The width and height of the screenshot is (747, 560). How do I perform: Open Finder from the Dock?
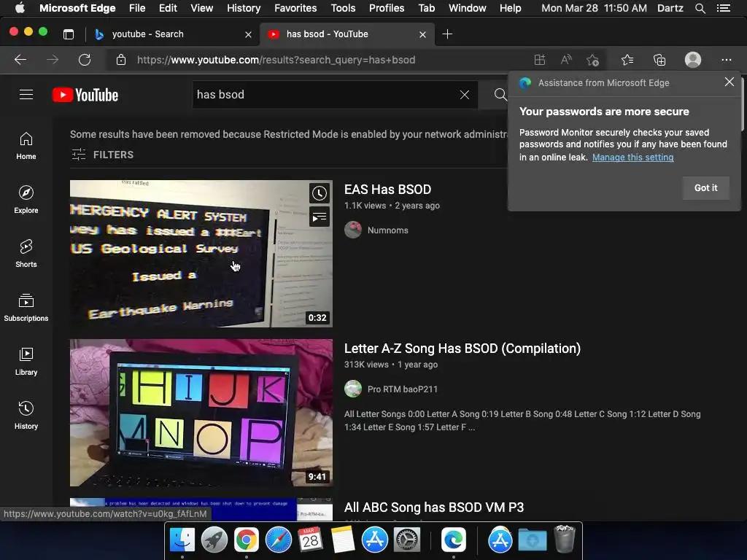(182, 540)
